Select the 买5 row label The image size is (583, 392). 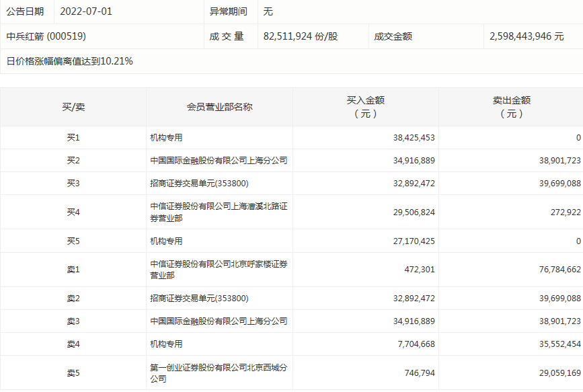(73, 241)
